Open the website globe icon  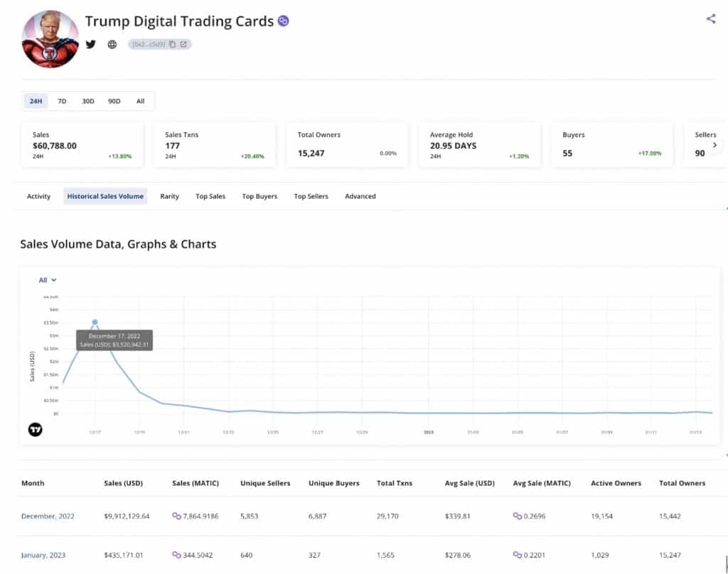(x=112, y=44)
